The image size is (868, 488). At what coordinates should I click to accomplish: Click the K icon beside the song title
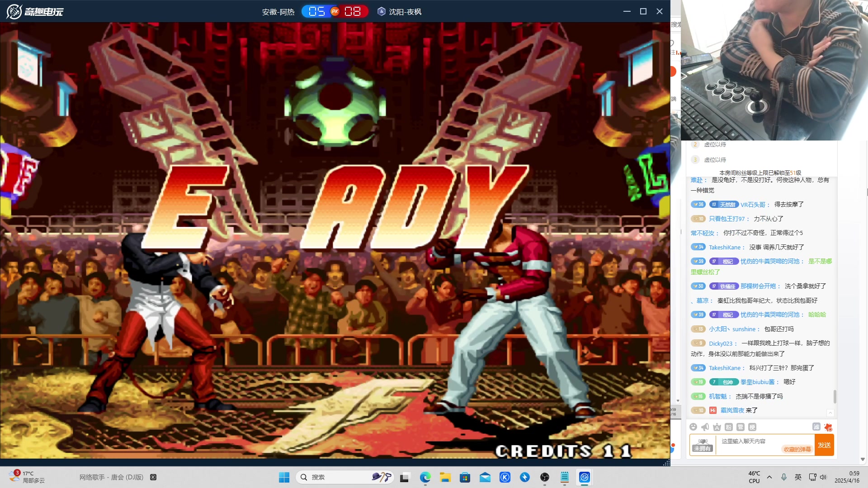coord(153,477)
